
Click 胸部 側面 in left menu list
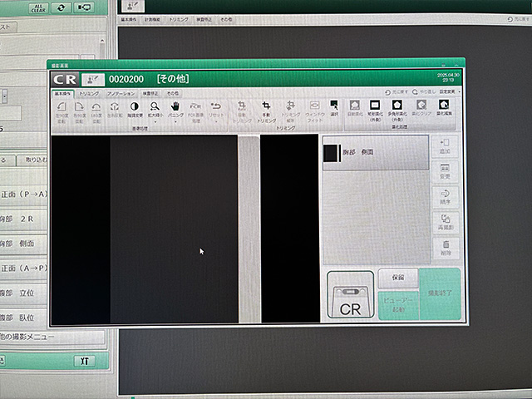23,244
